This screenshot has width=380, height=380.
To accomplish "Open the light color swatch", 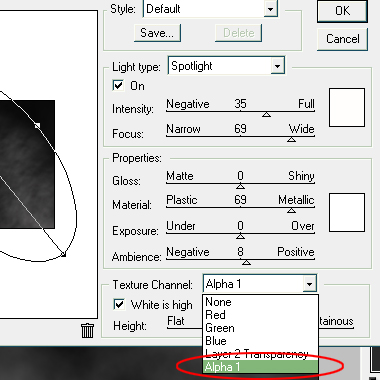I will click(x=347, y=108).
